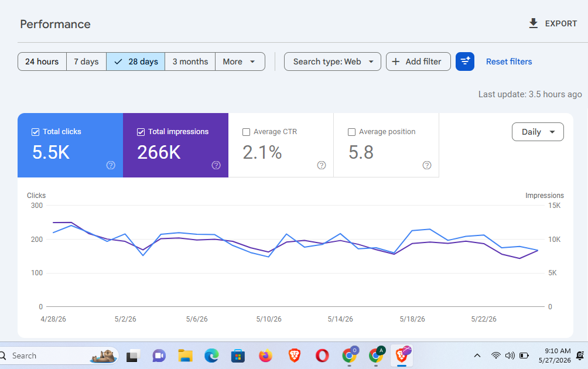Toggle the Total impressions 266K card
588x369 pixels.
tap(176, 145)
